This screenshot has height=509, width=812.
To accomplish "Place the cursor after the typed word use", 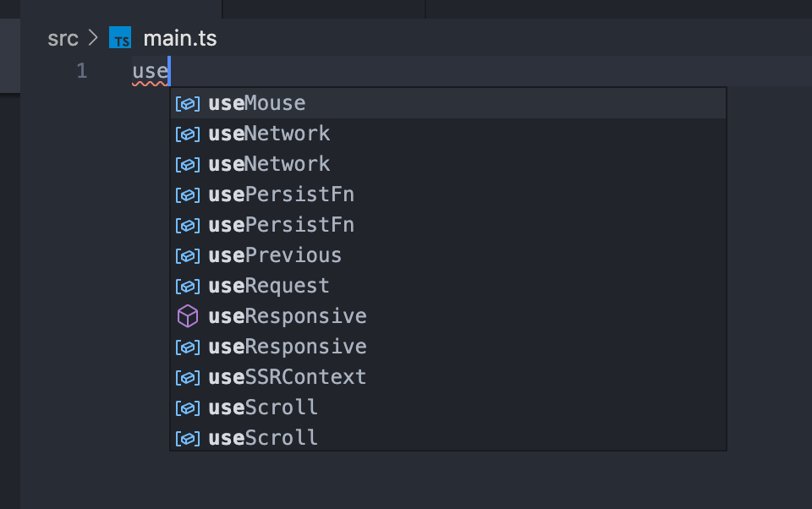I will click(x=167, y=71).
